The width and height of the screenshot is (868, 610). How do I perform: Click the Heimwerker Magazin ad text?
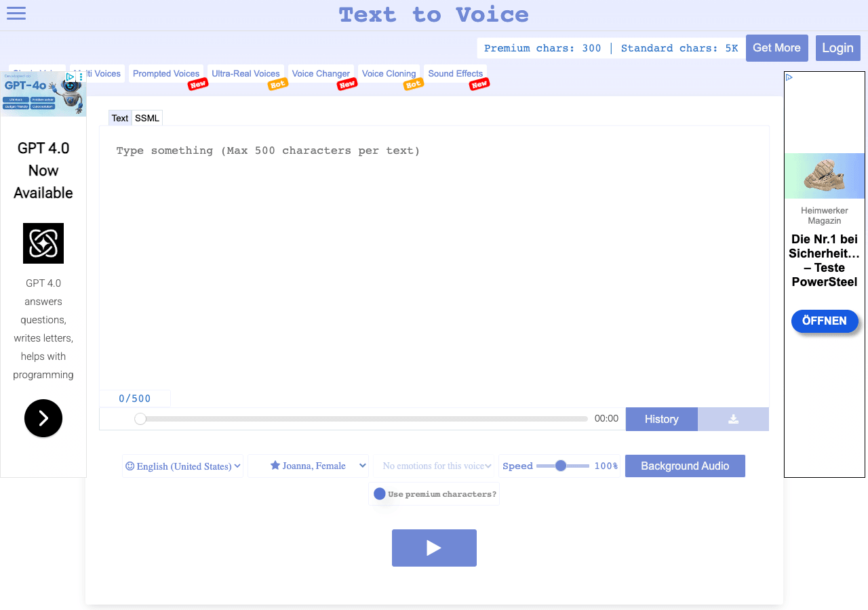(825, 216)
